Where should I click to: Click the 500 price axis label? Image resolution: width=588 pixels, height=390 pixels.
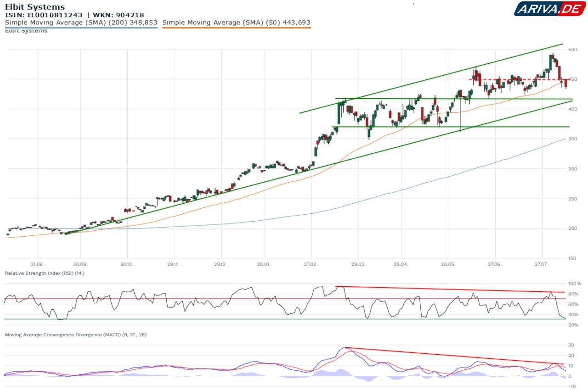pyautogui.click(x=572, y=50)
